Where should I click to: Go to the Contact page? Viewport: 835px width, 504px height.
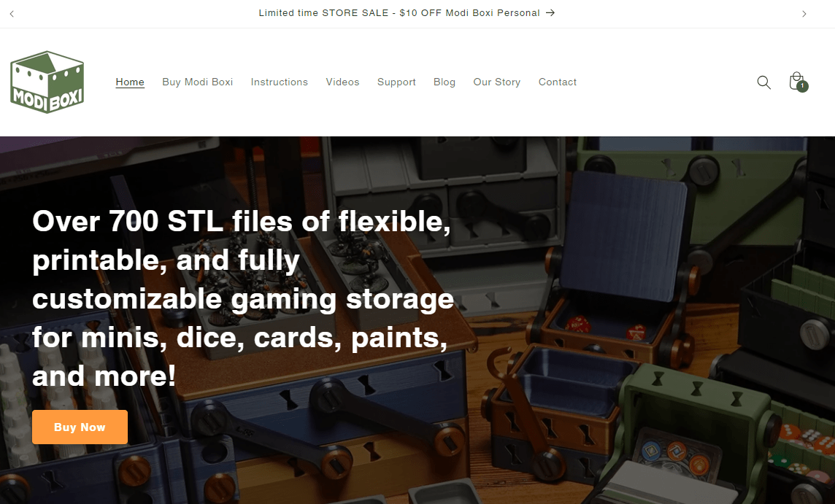(558, 82)
